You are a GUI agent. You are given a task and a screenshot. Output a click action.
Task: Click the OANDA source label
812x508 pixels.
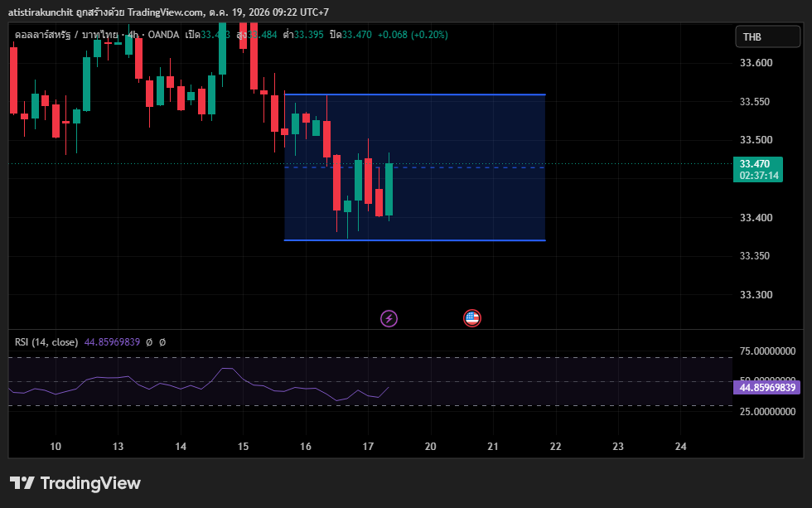[164, 35]
